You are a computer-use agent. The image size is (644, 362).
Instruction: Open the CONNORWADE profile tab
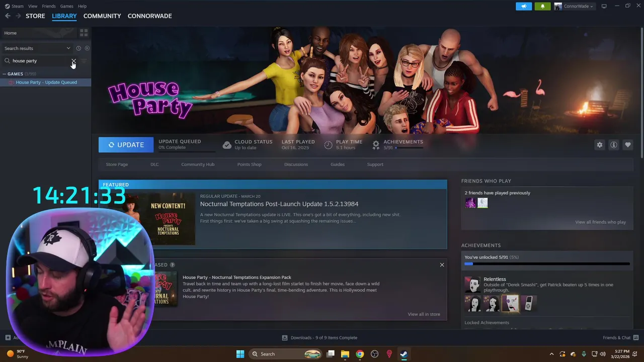[149, 16]
